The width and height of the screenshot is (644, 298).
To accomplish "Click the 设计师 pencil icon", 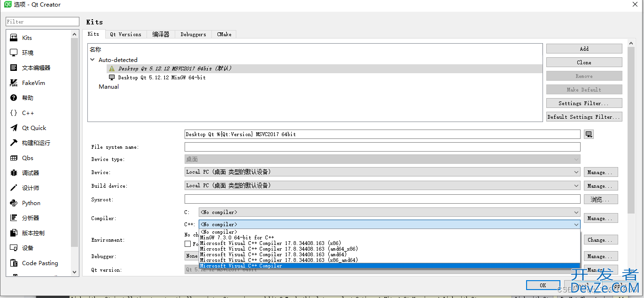I will pos(14,188).
